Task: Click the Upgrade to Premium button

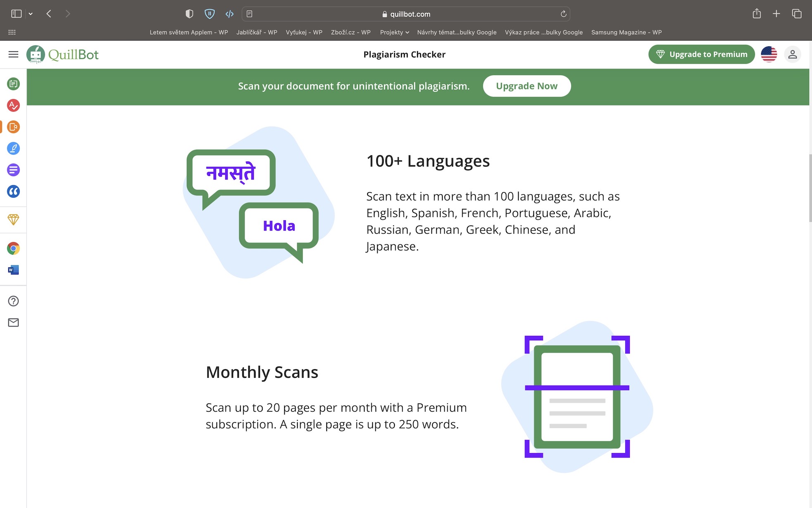Action: tap(701, 54)
